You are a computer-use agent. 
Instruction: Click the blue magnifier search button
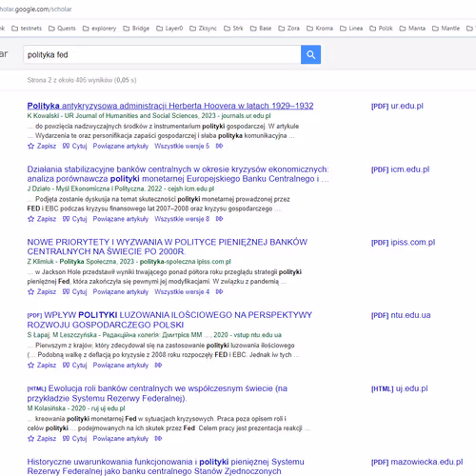(310, 54)
